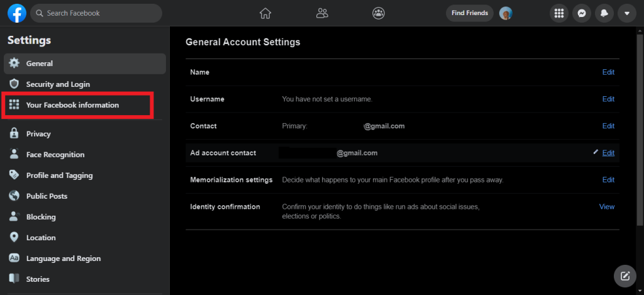Click the Settings sidebar heading

[x=29, y=40]
